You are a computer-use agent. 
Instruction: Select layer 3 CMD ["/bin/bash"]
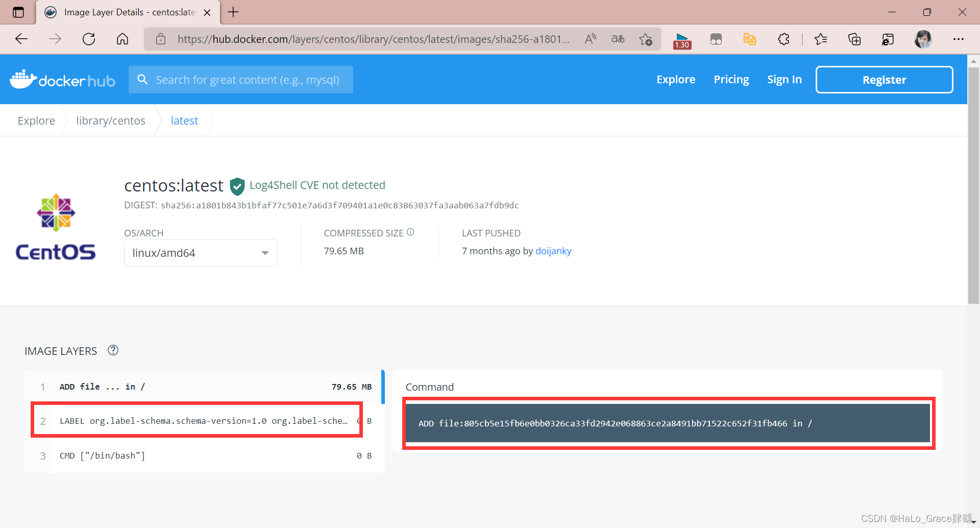pos(204,455)
